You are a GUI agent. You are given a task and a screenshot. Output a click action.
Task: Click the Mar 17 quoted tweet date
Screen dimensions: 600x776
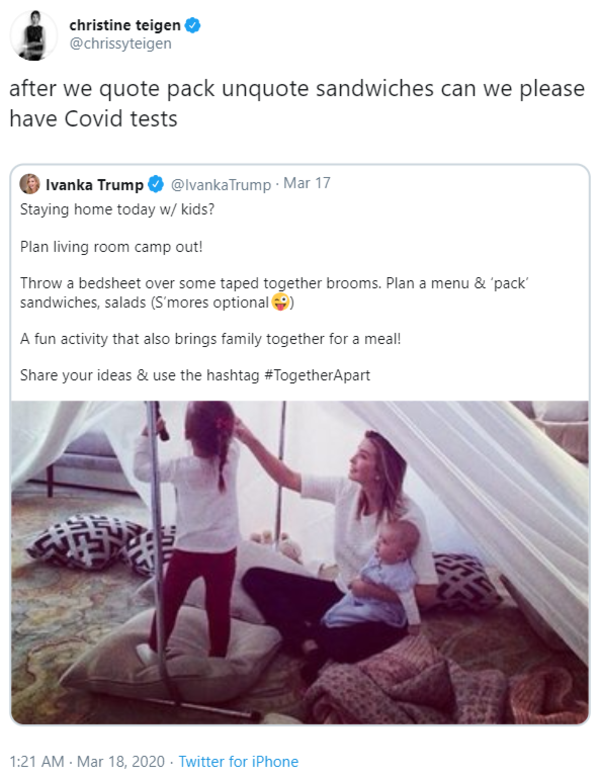tap(308, 185)
